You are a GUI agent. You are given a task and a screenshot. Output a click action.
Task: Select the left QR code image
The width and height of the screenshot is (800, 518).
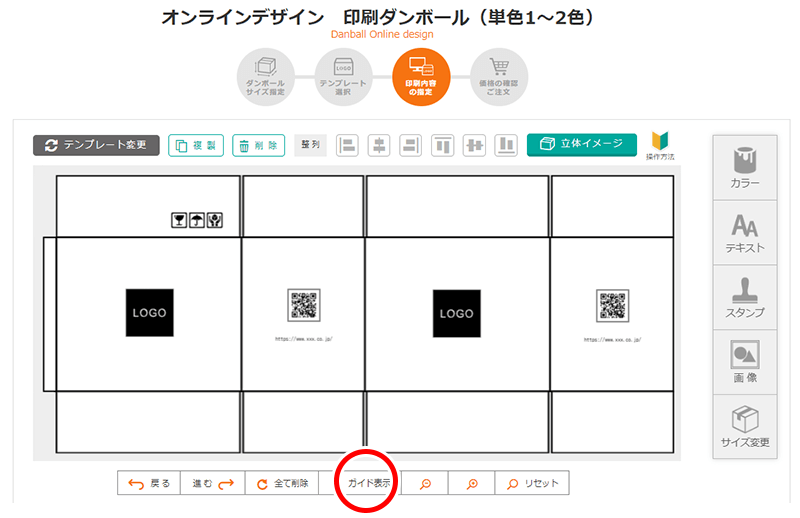(x=304, y=305)
